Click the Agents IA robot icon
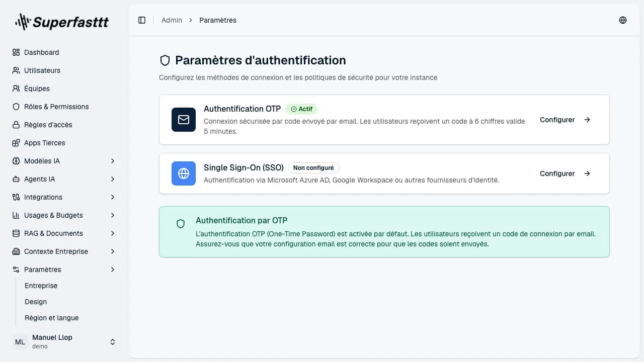Image resolution: width=644 pixels, height=362 pixels. click(16, 179)
